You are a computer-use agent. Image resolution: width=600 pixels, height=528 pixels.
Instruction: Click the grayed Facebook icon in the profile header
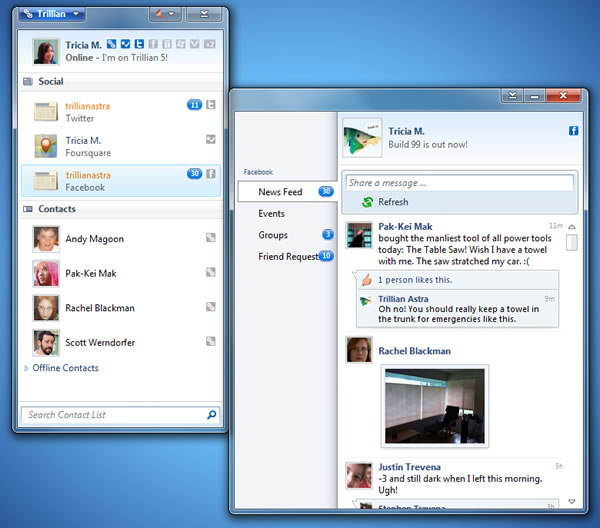[153, 44]
